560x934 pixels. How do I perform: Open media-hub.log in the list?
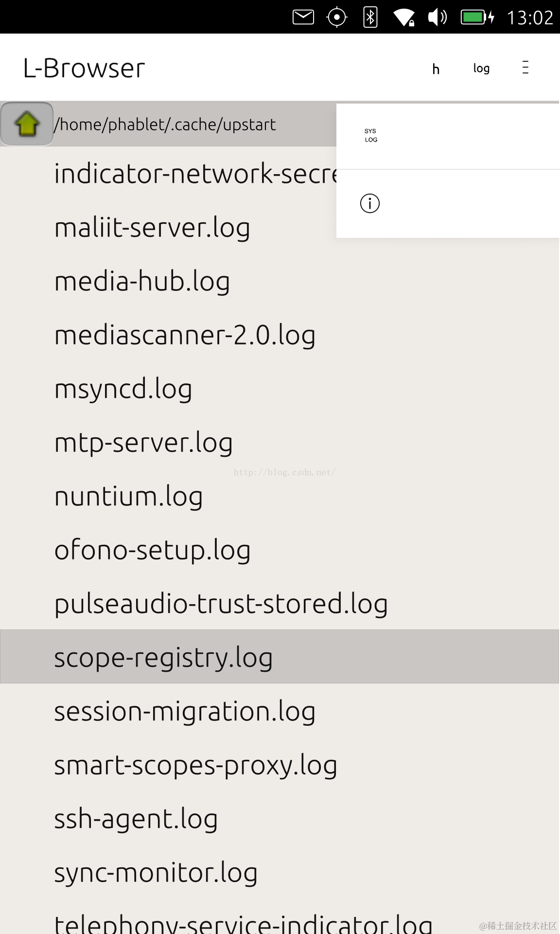142,282
